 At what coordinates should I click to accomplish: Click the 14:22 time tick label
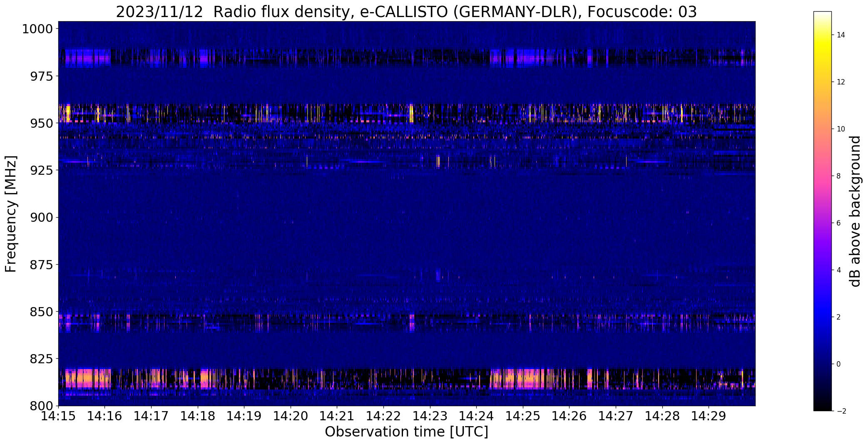pyautogui.click(x=384, y=416)
